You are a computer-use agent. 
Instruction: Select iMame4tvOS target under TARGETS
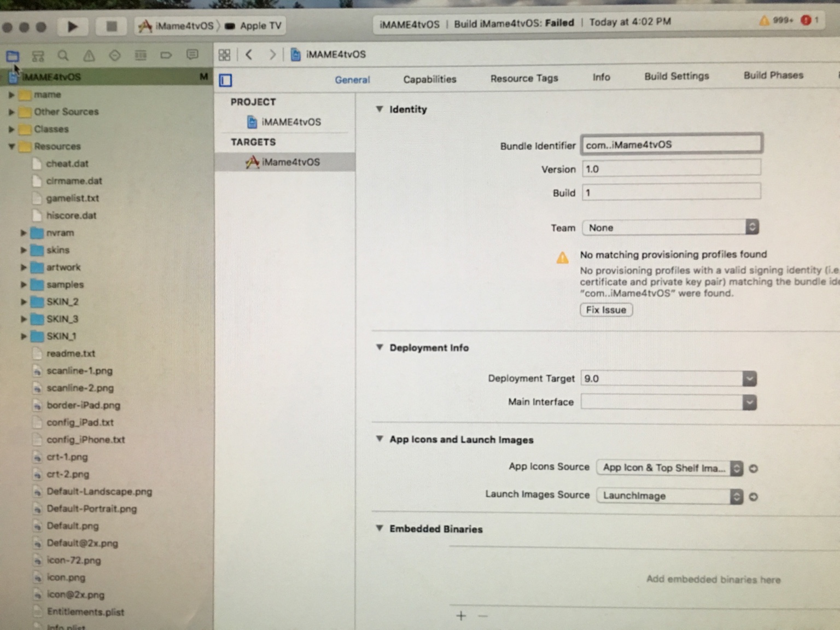(x=285, y=162)
